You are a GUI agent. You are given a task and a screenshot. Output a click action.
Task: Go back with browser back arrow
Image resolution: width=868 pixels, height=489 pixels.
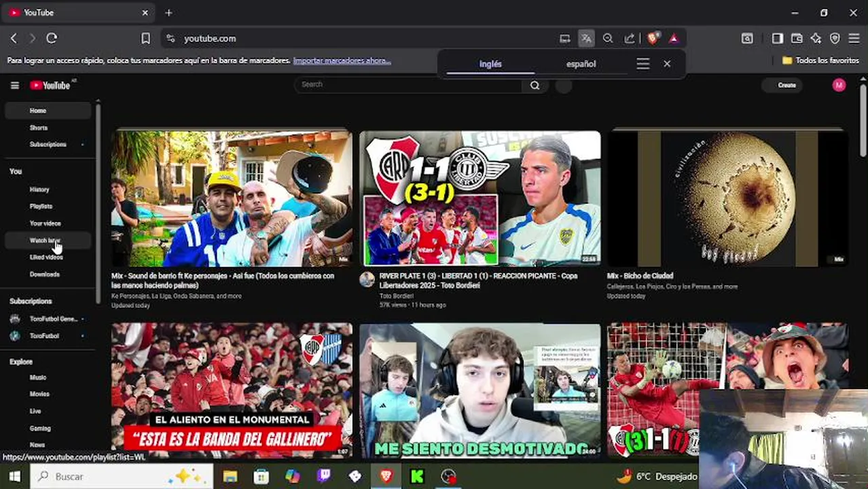[x=14, y=39]
